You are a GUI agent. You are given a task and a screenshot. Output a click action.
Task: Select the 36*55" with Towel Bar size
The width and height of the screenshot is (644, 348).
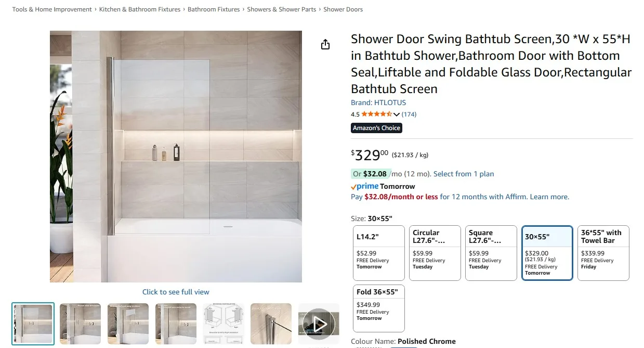click(x=603, y=253)
